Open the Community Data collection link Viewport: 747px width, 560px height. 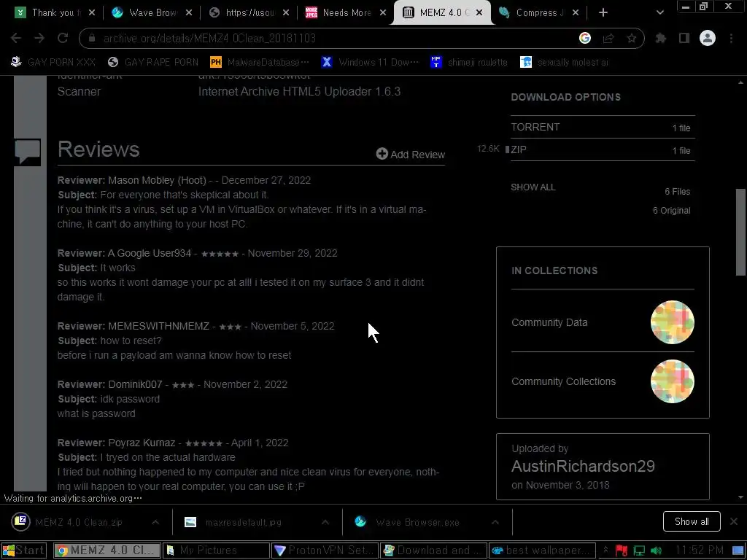coord(549,322)
